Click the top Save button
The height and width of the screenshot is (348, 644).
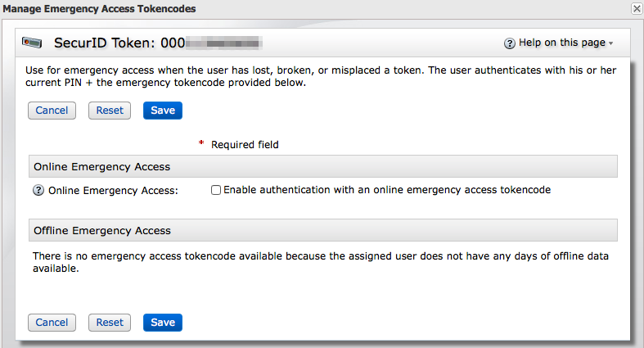(x=163, y=111)
